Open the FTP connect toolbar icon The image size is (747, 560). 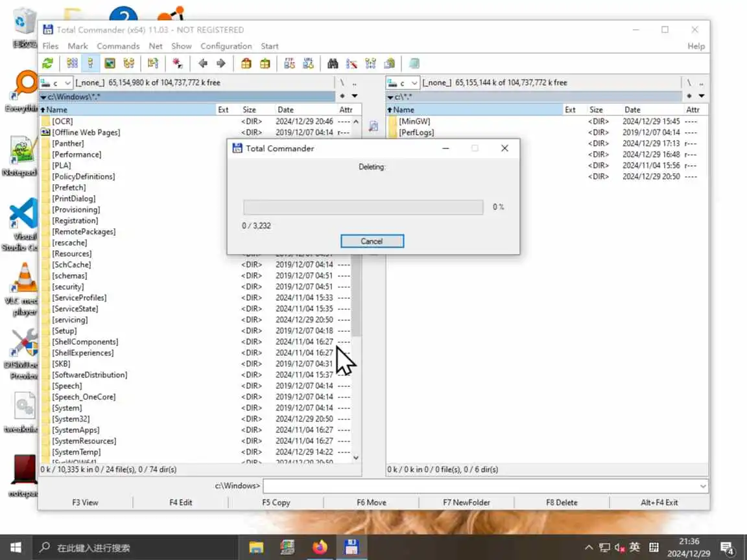tap(290, 64)
